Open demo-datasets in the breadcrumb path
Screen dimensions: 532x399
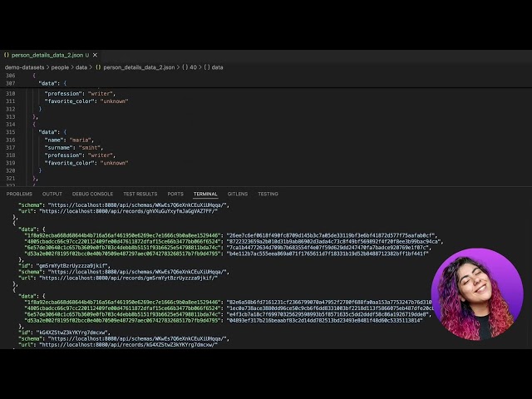click(x=24, y=67)
